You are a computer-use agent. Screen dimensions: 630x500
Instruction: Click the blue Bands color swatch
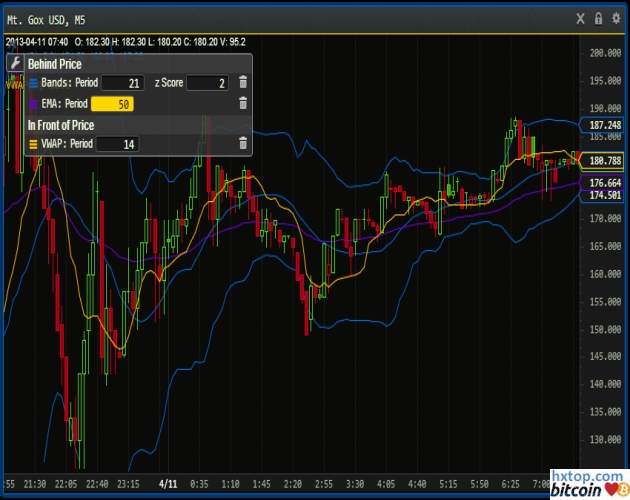pyautogui.click(x=33, y=83)
